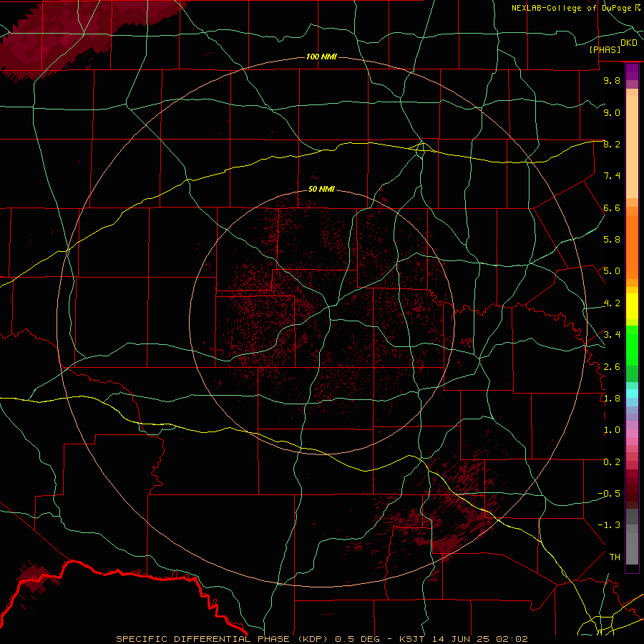Click the 1.8 scale value

click(612, 399)
